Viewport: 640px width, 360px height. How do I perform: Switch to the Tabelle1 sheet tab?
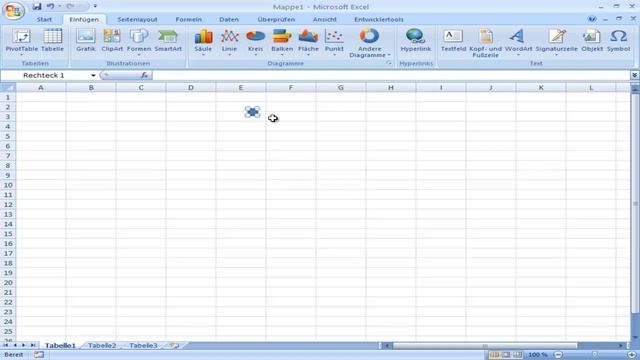tap(60, 345)
